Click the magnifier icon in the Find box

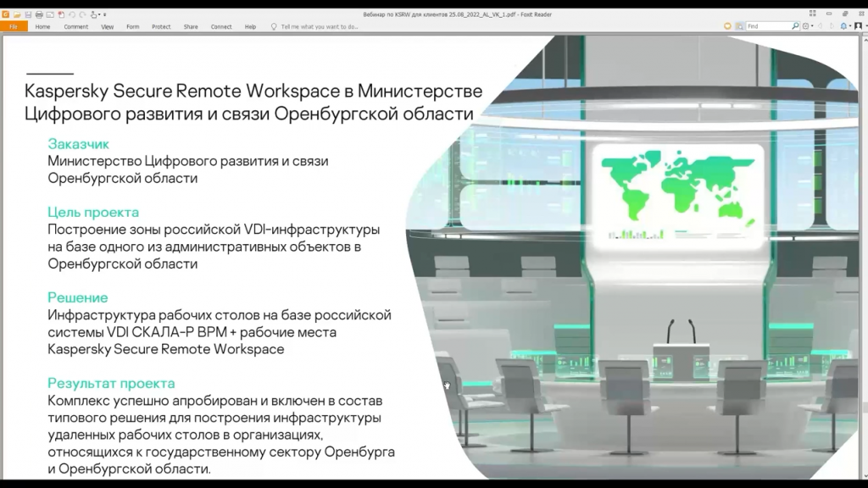tap(795, 25)
